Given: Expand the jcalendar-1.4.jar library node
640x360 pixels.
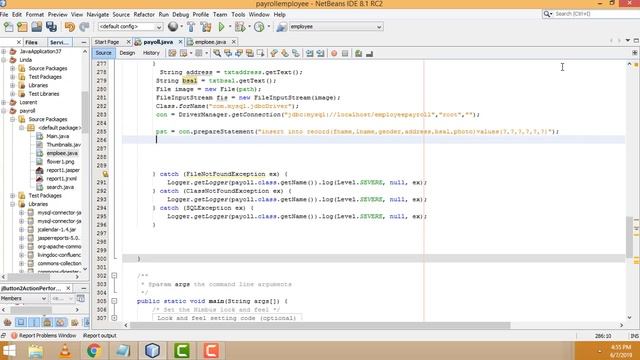Looking at the screenshot, I should [22, 229].
